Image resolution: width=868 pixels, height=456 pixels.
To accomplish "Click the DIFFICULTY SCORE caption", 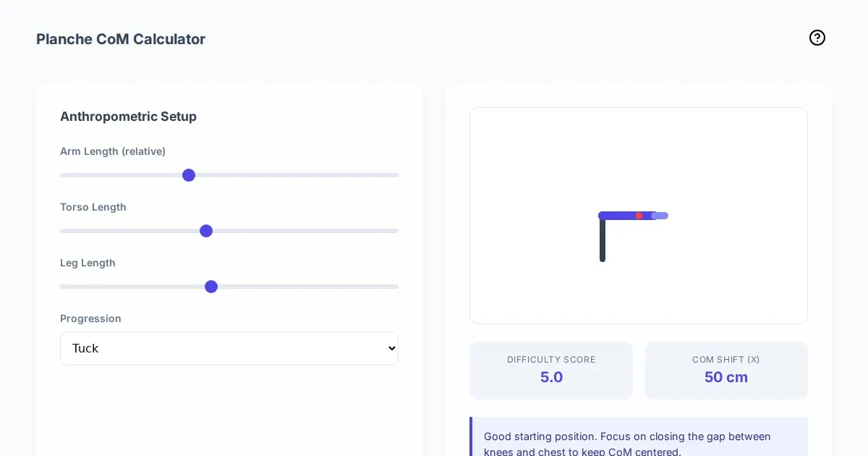I will point(551,360).
